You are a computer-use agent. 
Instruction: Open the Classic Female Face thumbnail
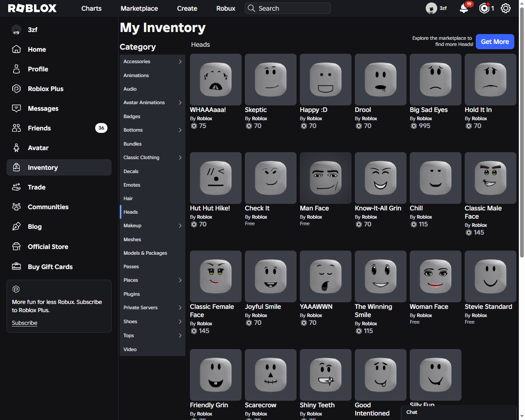tap(216, 276)
